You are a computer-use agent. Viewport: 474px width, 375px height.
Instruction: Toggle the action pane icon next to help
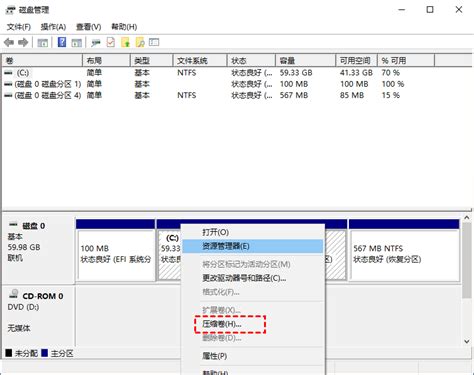click(x=77, y=43)
